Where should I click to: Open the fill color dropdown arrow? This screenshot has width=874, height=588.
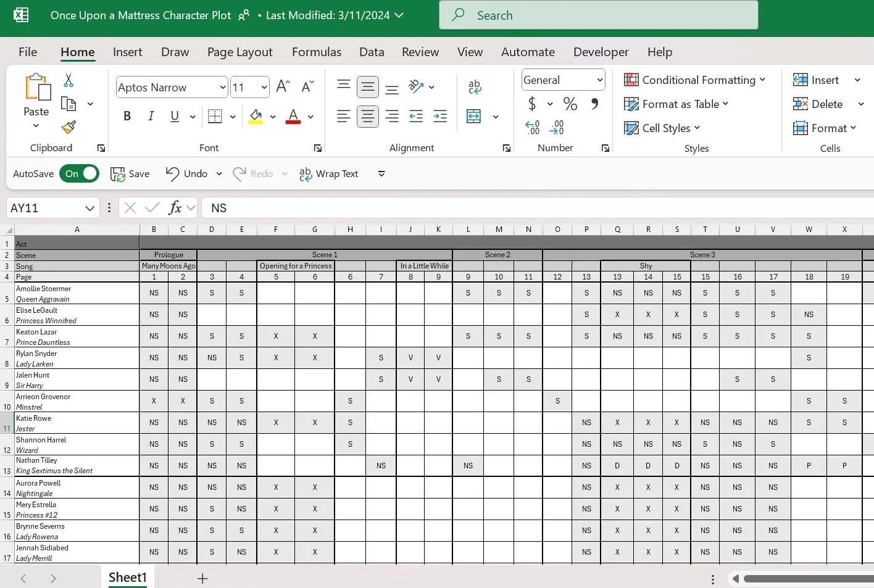click(273, 117)
